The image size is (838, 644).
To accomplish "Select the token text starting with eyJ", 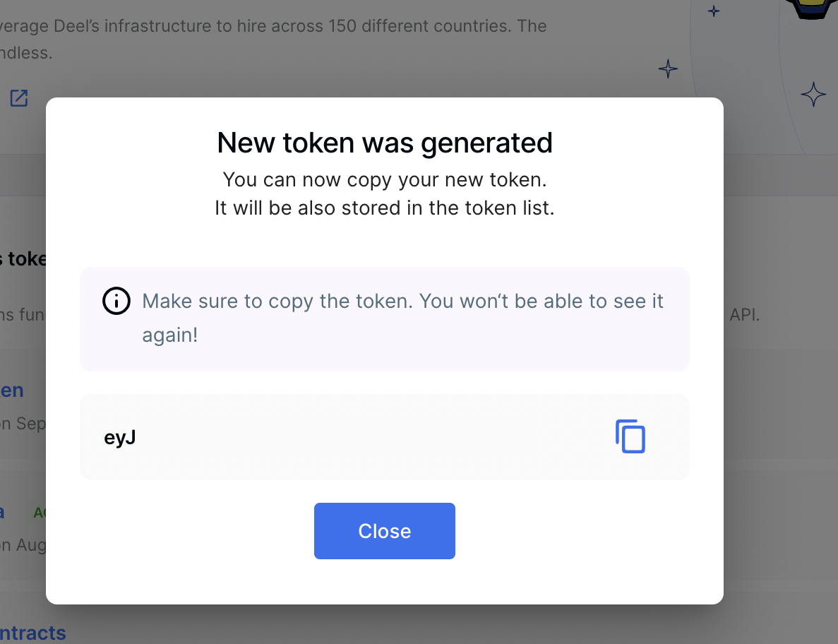I will (120, 438).
